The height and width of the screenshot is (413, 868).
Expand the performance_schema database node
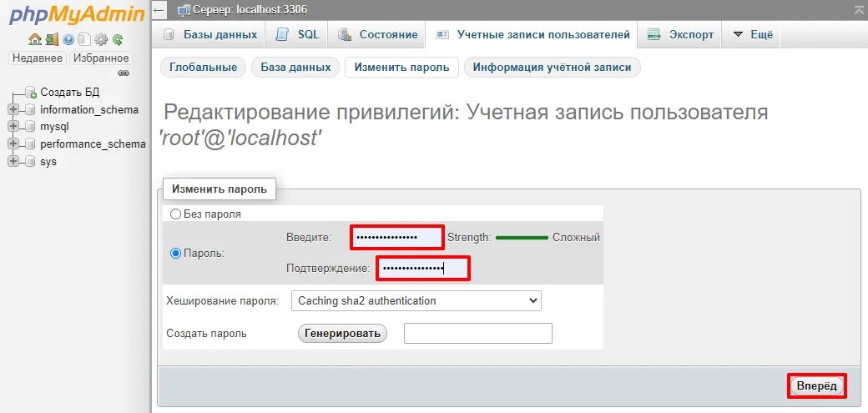click(x=13, y=144)
